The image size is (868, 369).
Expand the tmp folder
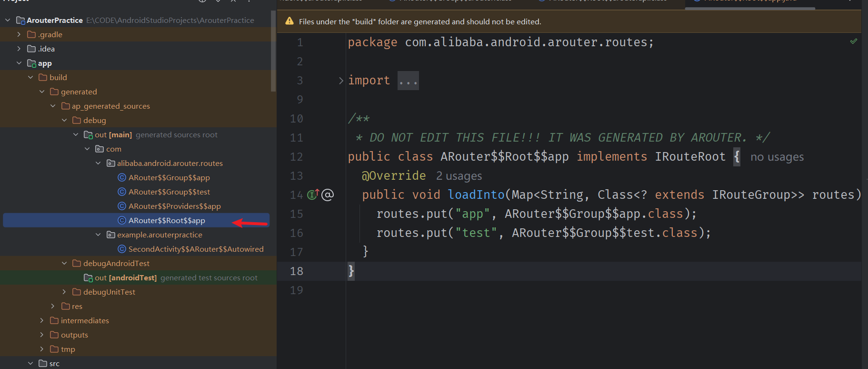(x=42, y=349)
